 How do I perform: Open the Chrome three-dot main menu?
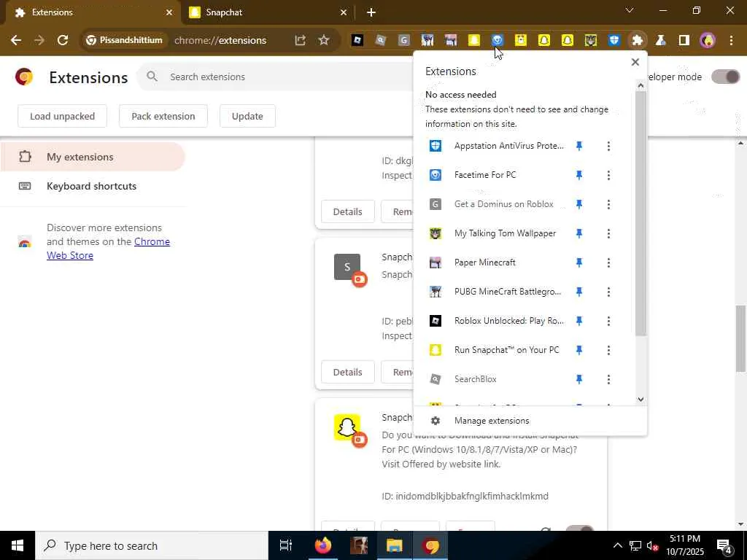(x=731, y=41)
